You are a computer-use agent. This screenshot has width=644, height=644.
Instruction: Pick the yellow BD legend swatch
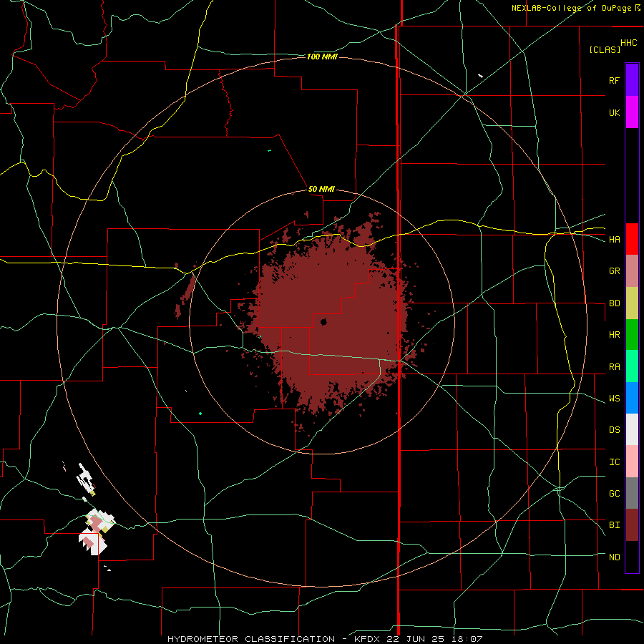632,303
